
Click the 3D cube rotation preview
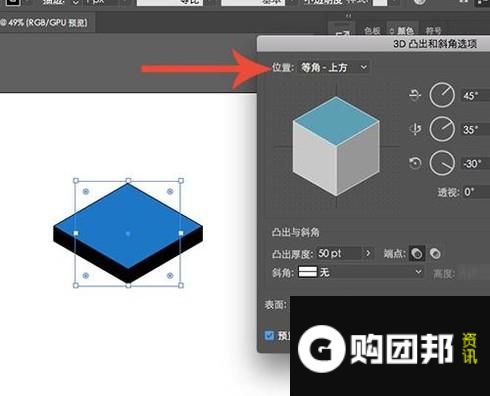tap(336, 146)
